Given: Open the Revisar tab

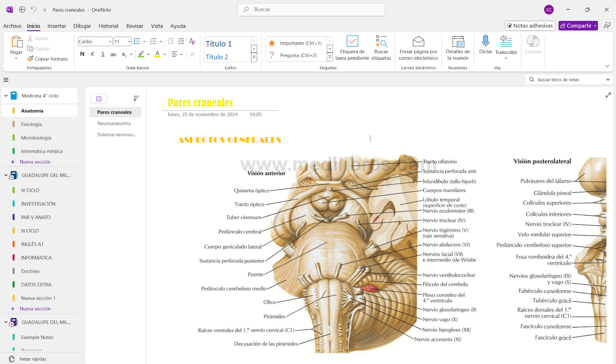Looking at the screenshot, I should 135,26.
